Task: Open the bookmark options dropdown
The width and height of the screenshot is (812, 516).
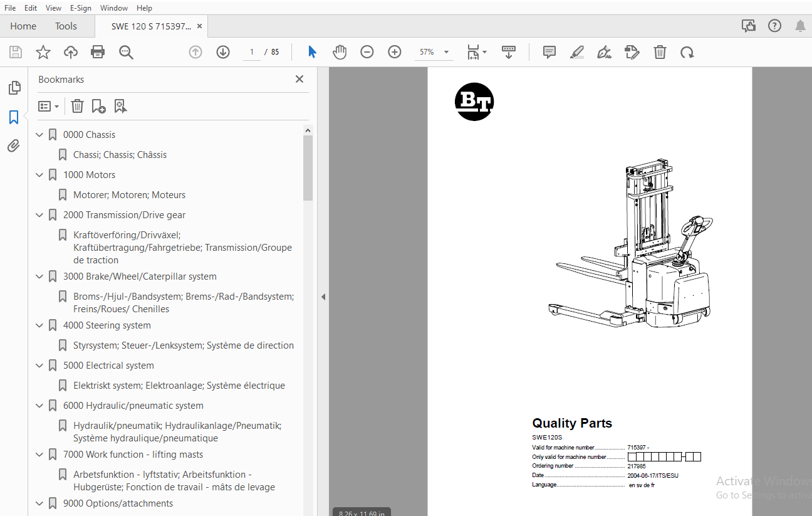Action: point(48,106)
